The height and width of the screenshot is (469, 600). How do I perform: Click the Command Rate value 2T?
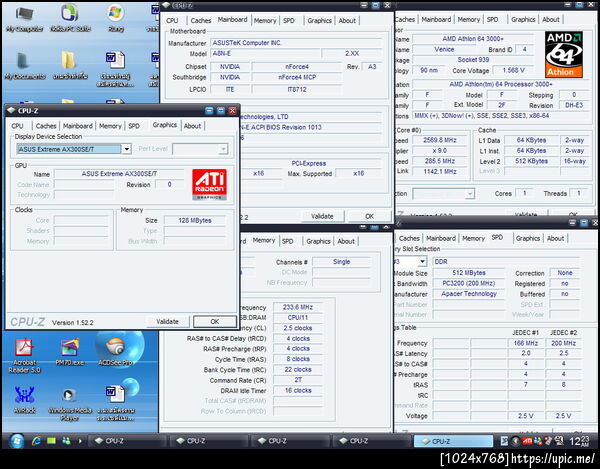pos(298,380)
